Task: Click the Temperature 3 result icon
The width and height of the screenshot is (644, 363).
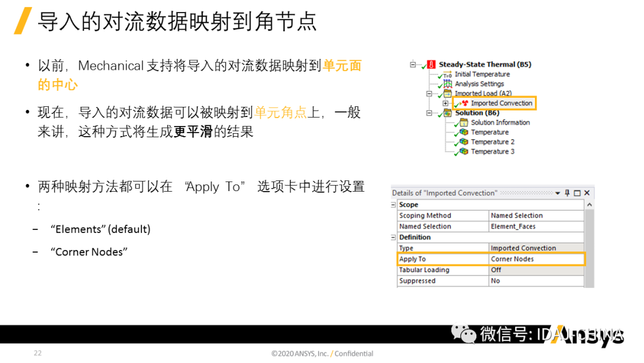Action: [464, 151]
